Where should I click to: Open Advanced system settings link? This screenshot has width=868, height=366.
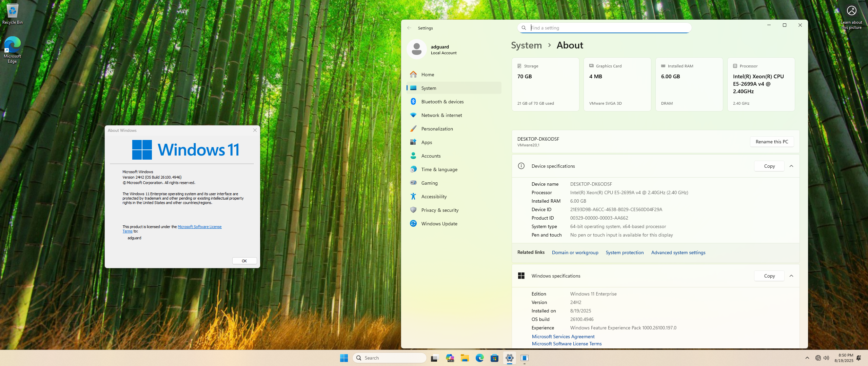click(x=678, y=252)
